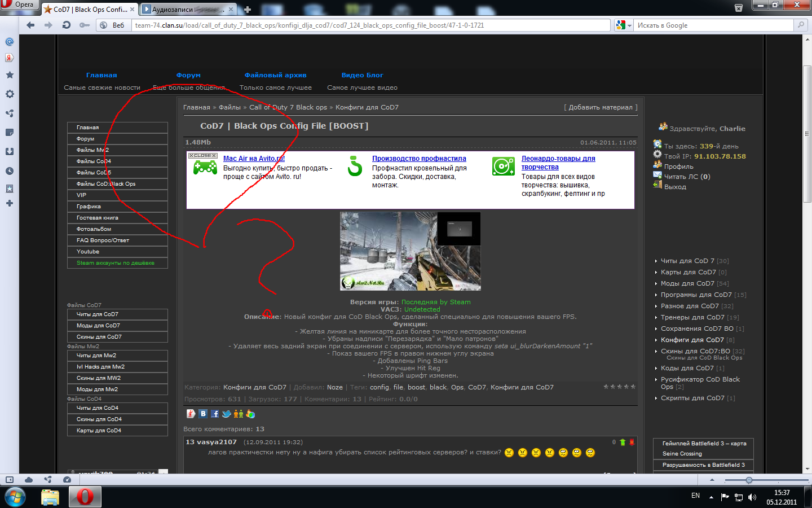The image size is (812, 508).
Task: Open the password manager key icon
Action: point(85,25)
